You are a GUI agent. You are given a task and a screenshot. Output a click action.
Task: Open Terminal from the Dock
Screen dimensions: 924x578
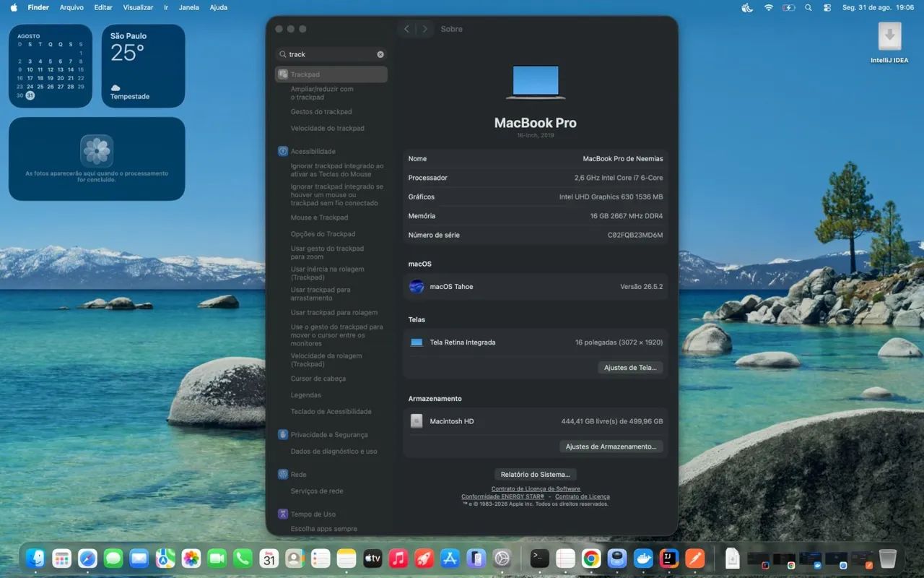[539, 558]
